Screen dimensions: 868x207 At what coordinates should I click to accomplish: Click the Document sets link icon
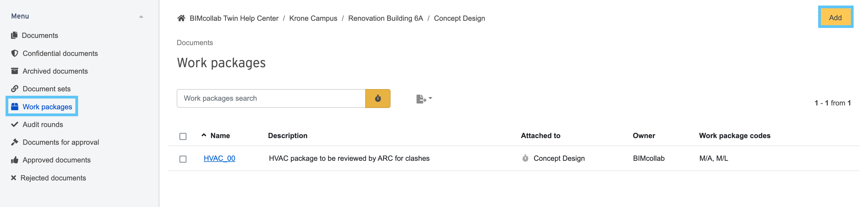click(14, 89)
